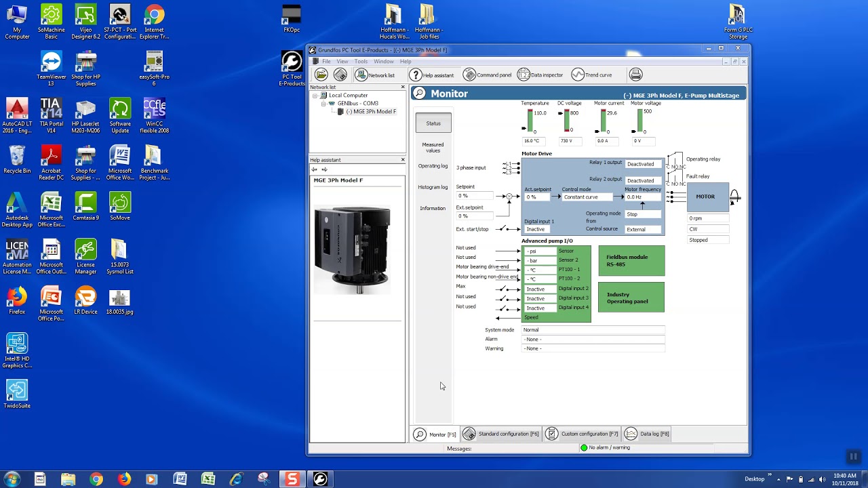Image resolution: width=868 pixels, height=488 pixels.
Task: Click the Help assistant forward arrow
Action: tap(324, 169)
